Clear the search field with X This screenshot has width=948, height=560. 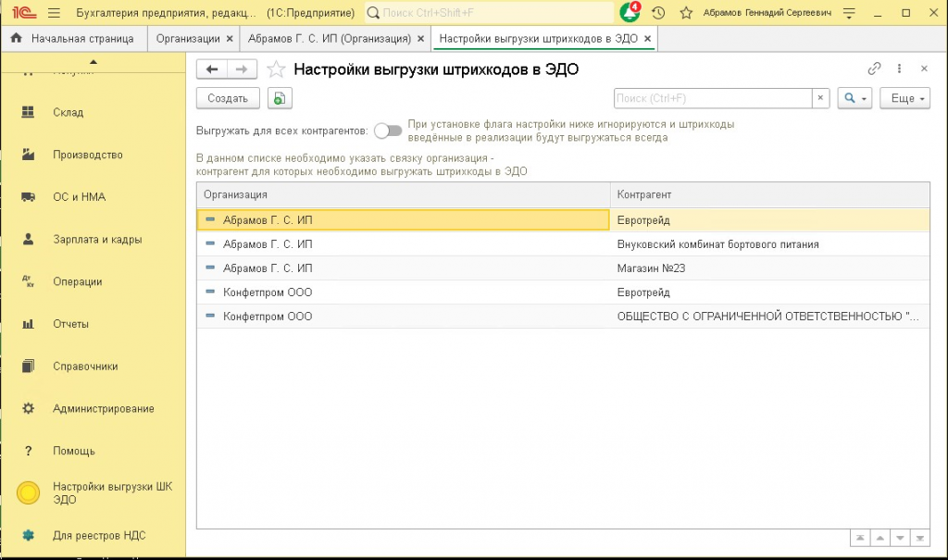click(x=820, y=98)
